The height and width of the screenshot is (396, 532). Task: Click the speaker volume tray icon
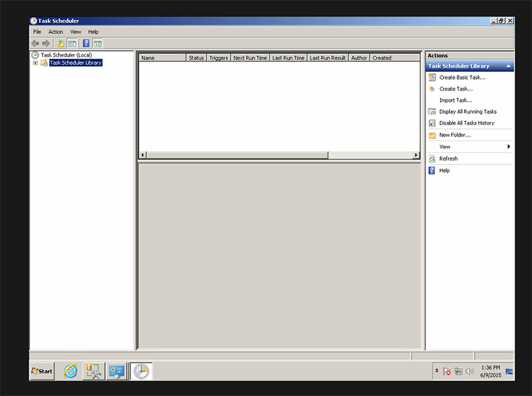[469, 371]
